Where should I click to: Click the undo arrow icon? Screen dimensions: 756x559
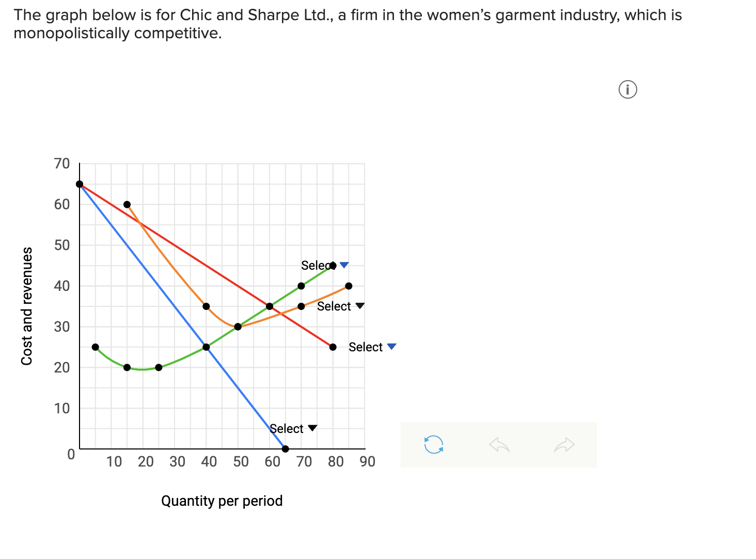[x=498, y=444]
